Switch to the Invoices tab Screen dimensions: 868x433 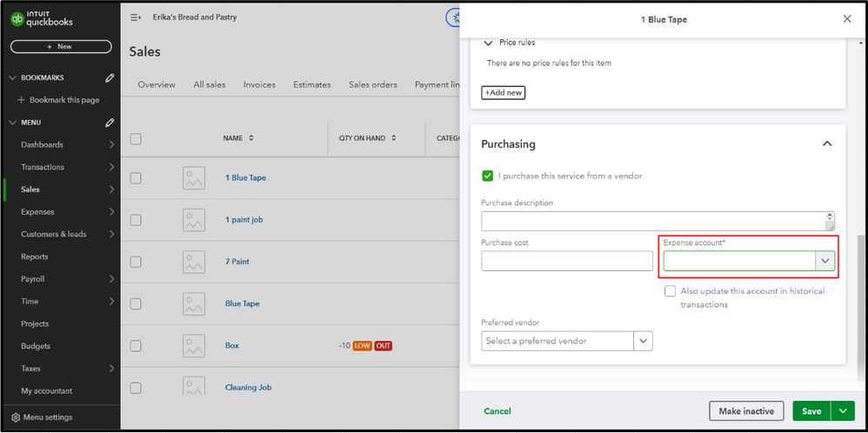(259, 84)
